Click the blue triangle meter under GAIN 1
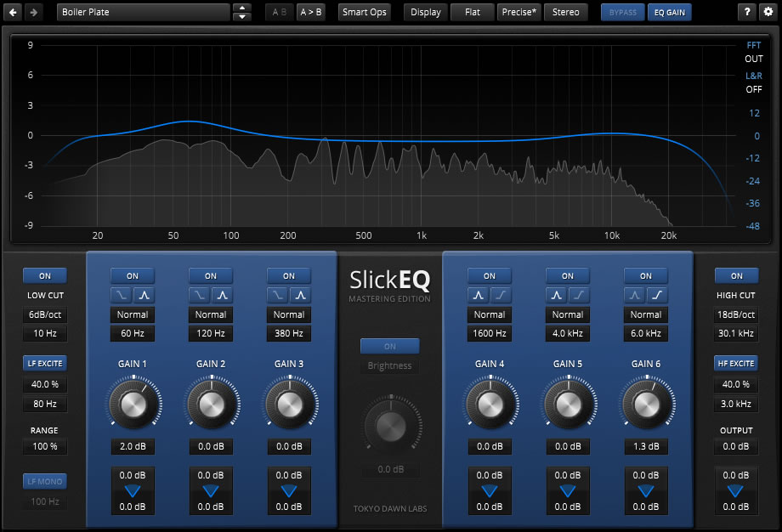This screenshot has height=532, width=782. click(x=133, y=491)
